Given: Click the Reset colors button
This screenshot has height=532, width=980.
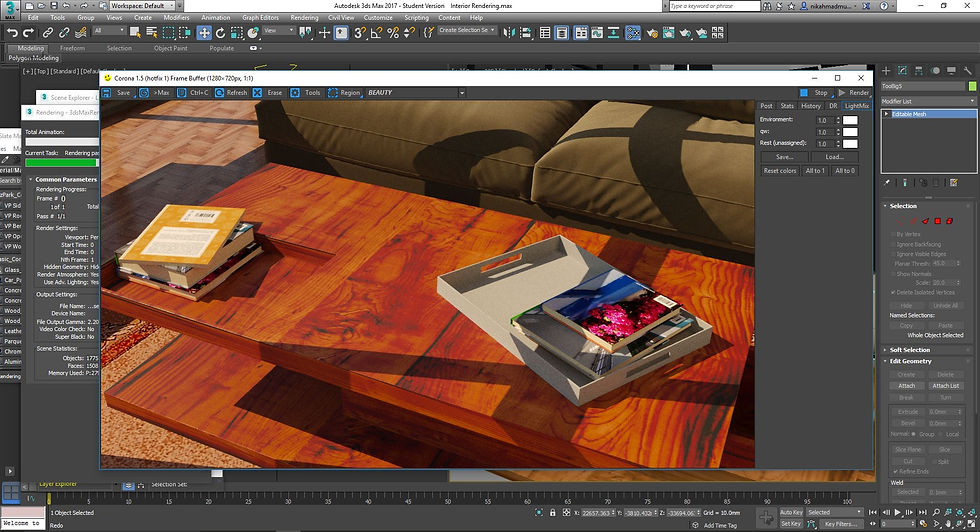Looking at the screenshot, I should click(779, 171).
